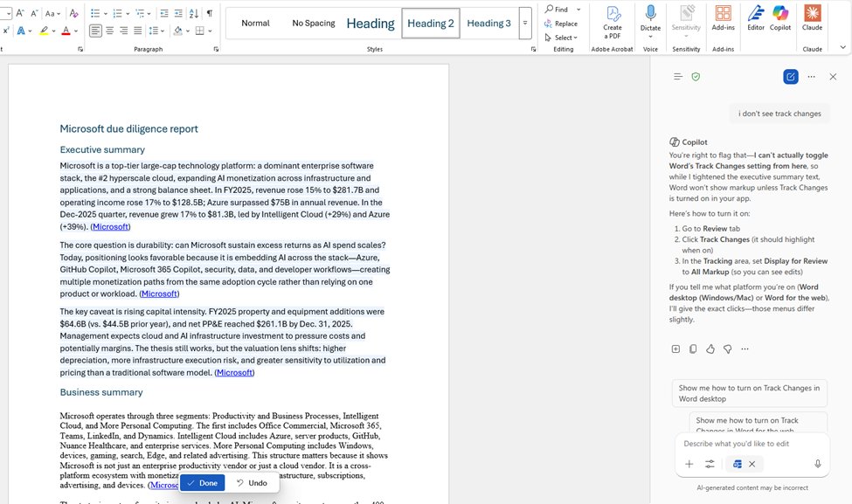
Task: Open Add-ins
Action: click(x=724, y=17)
